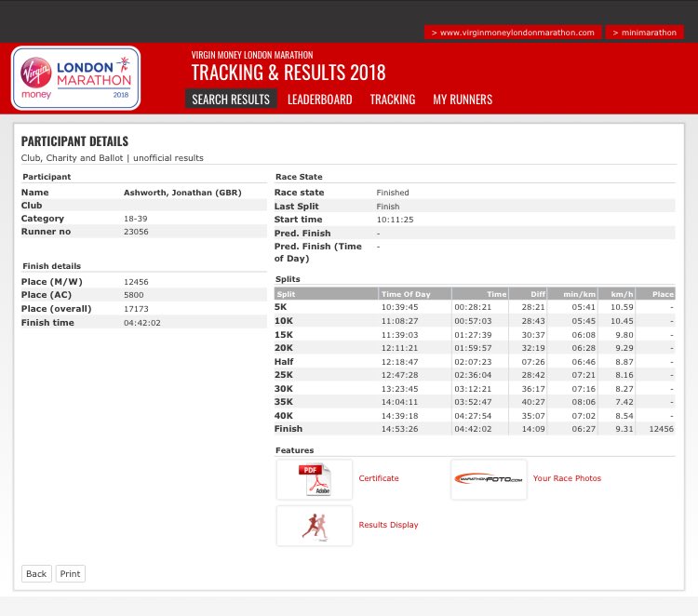The image size is (698, 616).
Task: Open the PDF certificate icon
Action: pos(315,479)
